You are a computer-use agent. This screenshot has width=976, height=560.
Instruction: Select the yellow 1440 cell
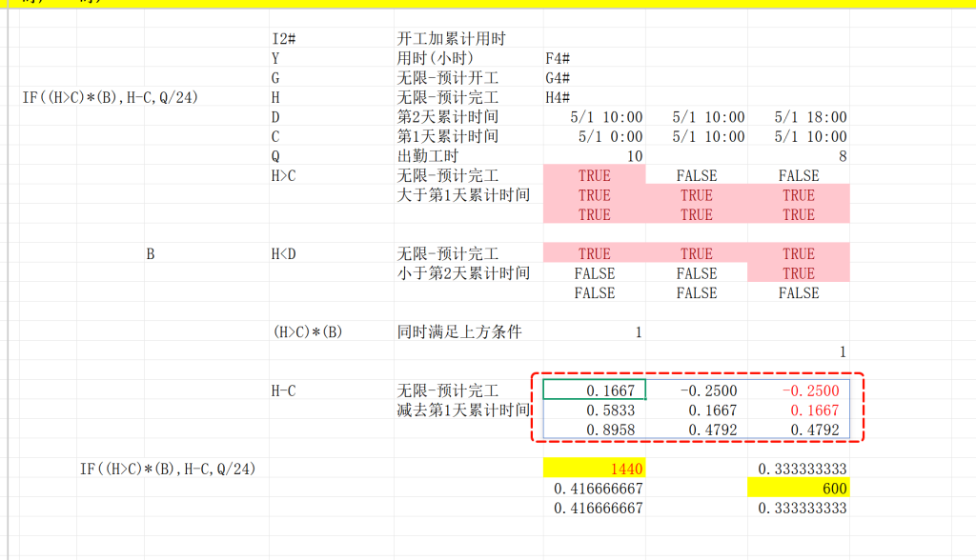595,469
